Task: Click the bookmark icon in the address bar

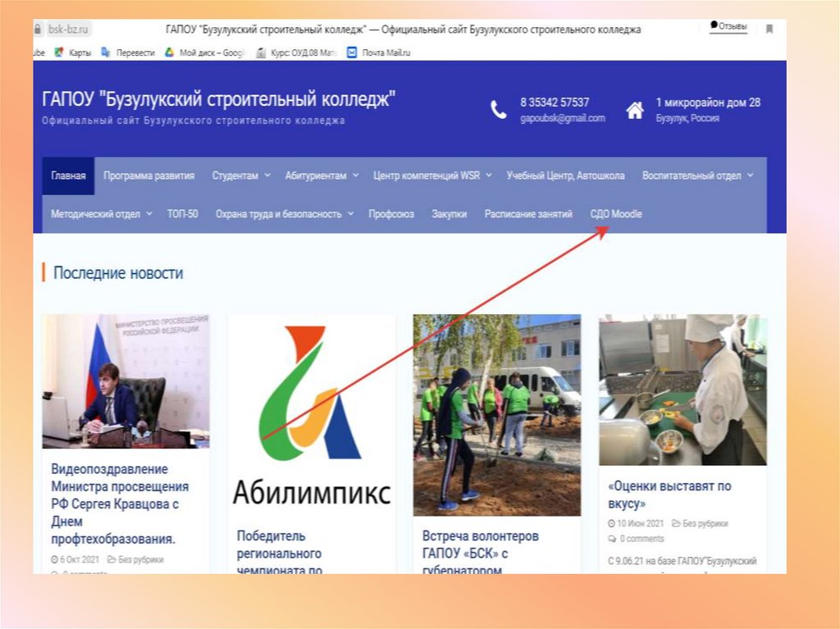Action: [769, 29]
